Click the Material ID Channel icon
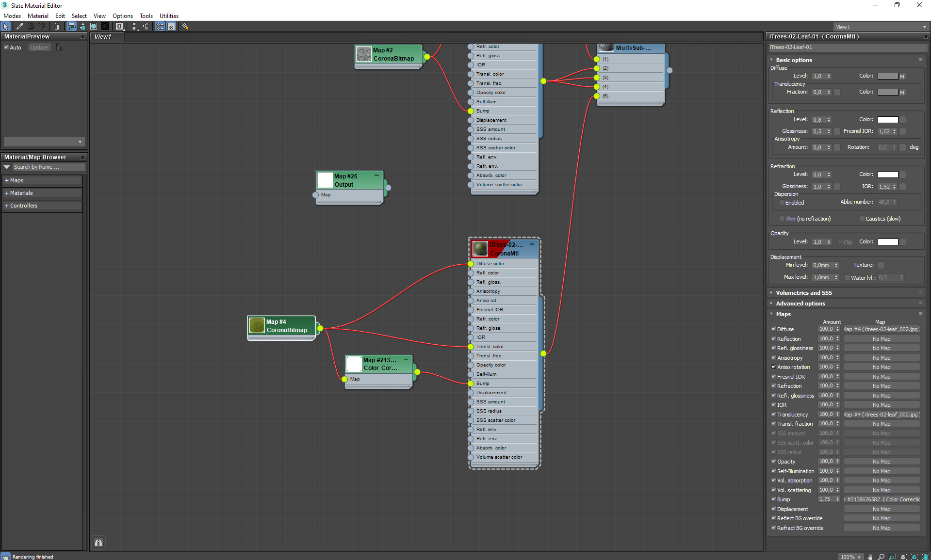This screenshot has height=560, width=931. coord(119,27)
